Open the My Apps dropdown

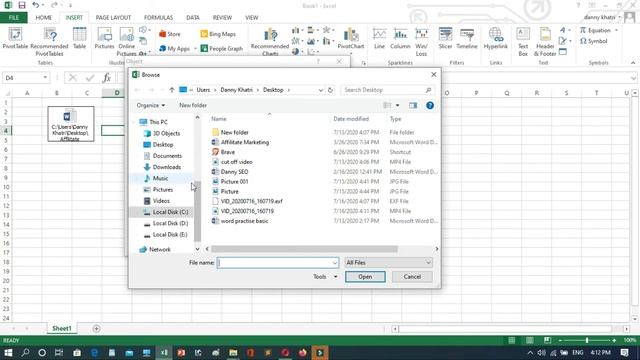(x=196, y=49)
